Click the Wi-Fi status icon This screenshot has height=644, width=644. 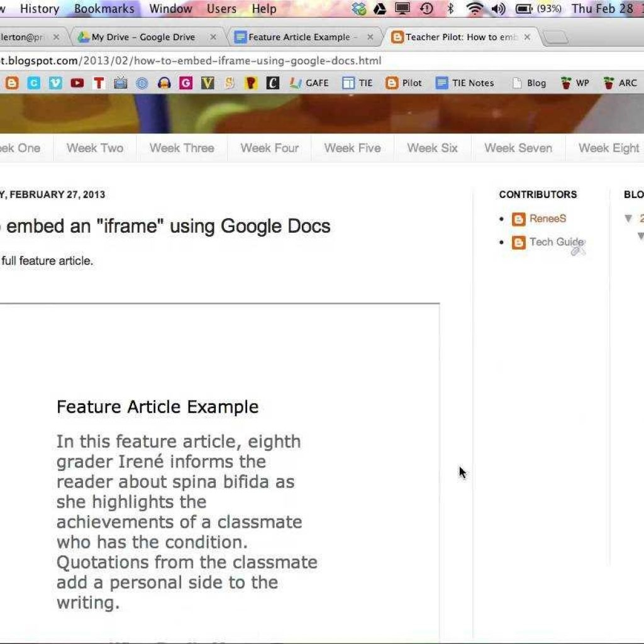tap(475, 9)
